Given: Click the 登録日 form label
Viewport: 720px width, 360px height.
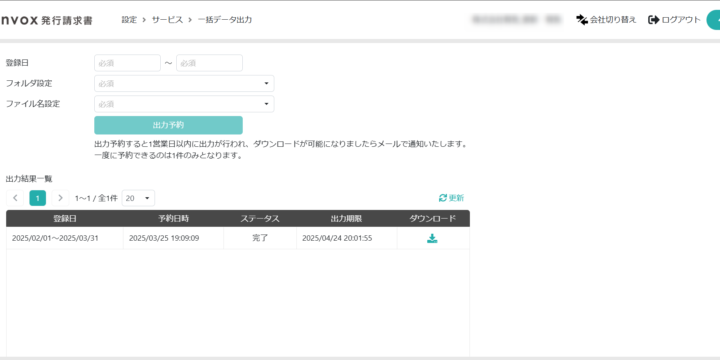Looking at the screenshot, I should click(x=17, y=63).
